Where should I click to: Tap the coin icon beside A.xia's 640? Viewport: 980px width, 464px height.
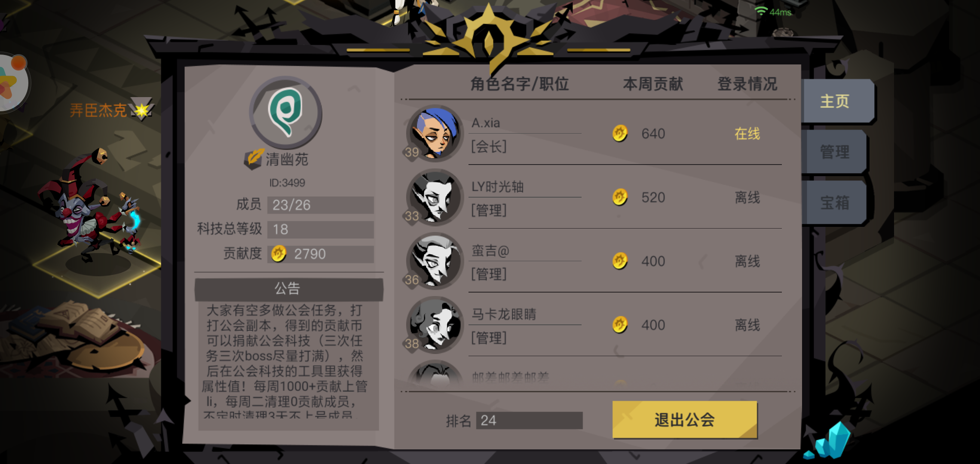(x=620, y=134)
